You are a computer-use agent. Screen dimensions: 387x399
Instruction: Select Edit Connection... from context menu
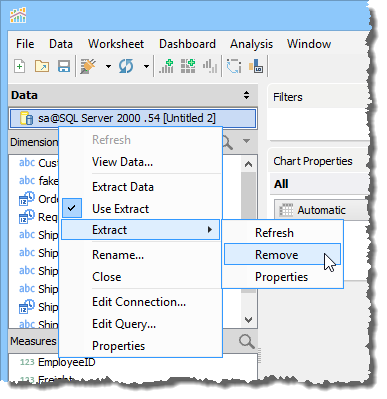140,302
